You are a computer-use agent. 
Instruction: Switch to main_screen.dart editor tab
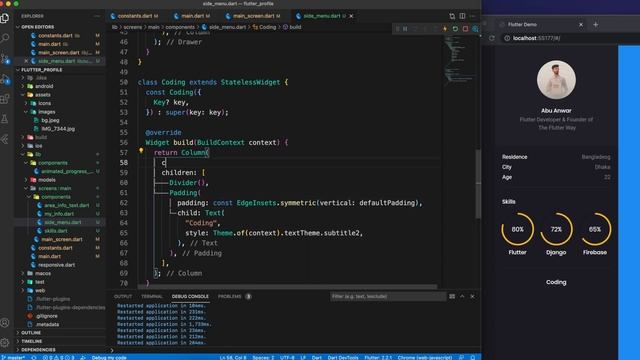tap(253, 16)
